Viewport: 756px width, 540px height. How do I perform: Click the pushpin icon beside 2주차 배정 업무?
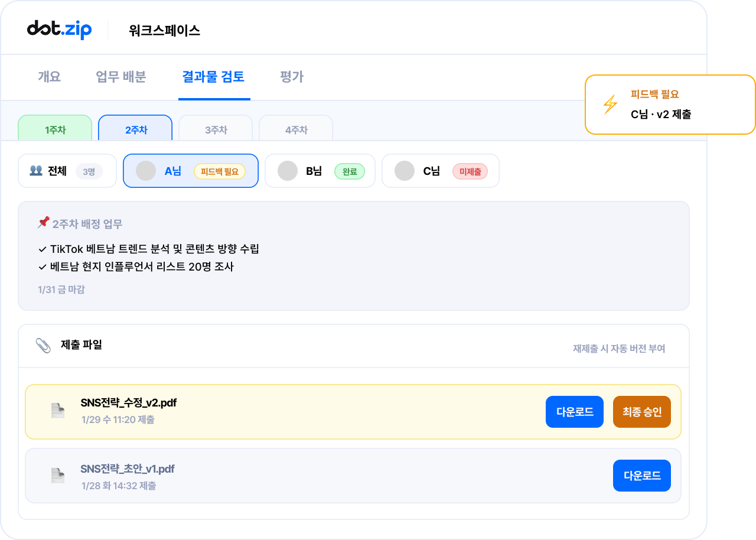(43, 223)
